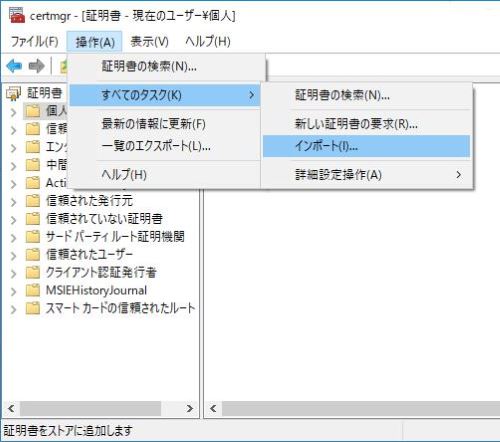Click the folder icon of MSIEHistoryJournal
This screenshot has height=442, width=500.
pos(33,290)
